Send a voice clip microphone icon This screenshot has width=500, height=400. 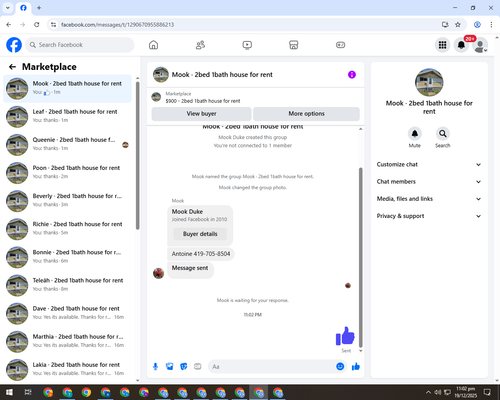point(155,367)
